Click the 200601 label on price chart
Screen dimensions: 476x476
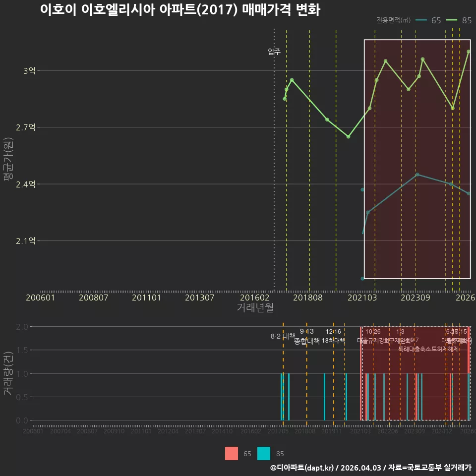point(40,297)
